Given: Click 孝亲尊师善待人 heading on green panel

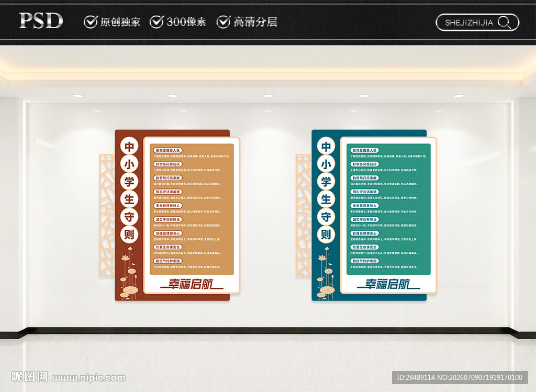Looking at the screenshot, I should coord(364,206).
